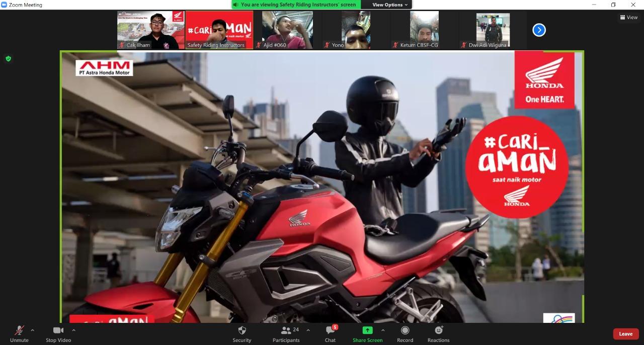The image size is (644, 345).
Task: Open the Chat panel
Action: (330, 334)
